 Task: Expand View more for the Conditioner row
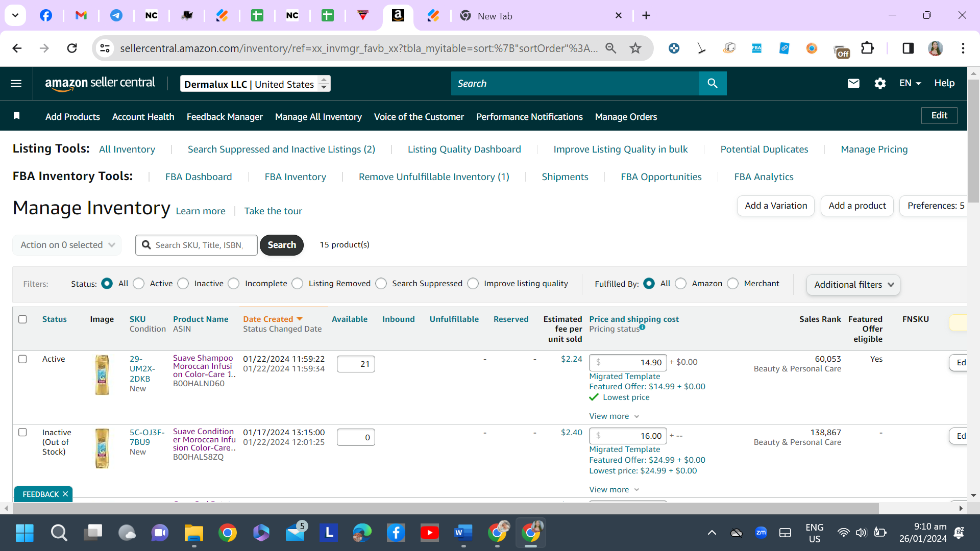point(614,489)
